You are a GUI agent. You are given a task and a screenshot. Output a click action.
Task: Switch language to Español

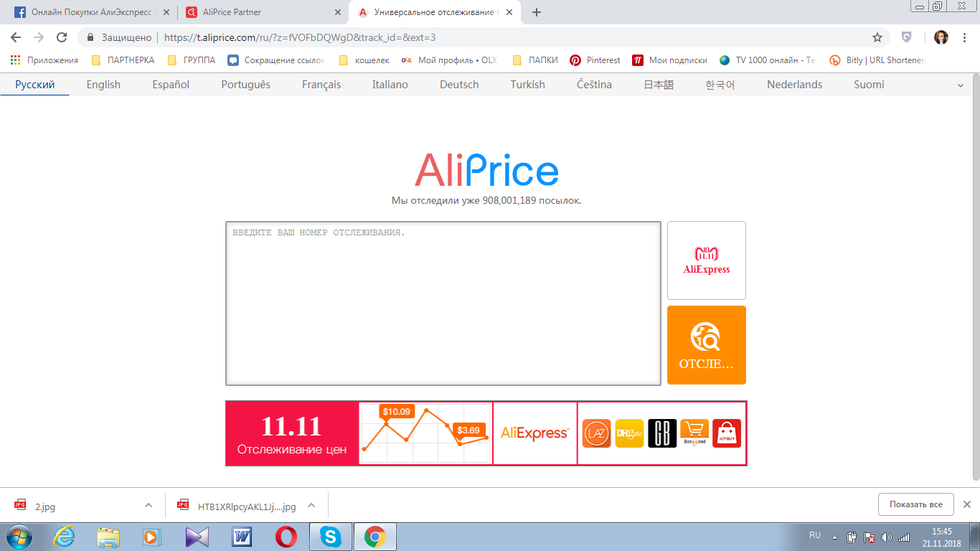click(171, 85)
